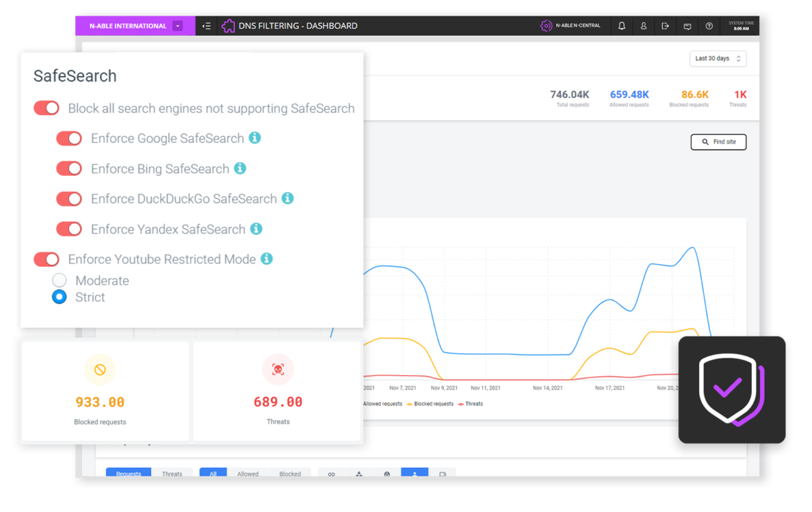Viewport: 812px width, 512px height.
Task: Click the 933.00 blocked requests value
Action: click(100, 402)
